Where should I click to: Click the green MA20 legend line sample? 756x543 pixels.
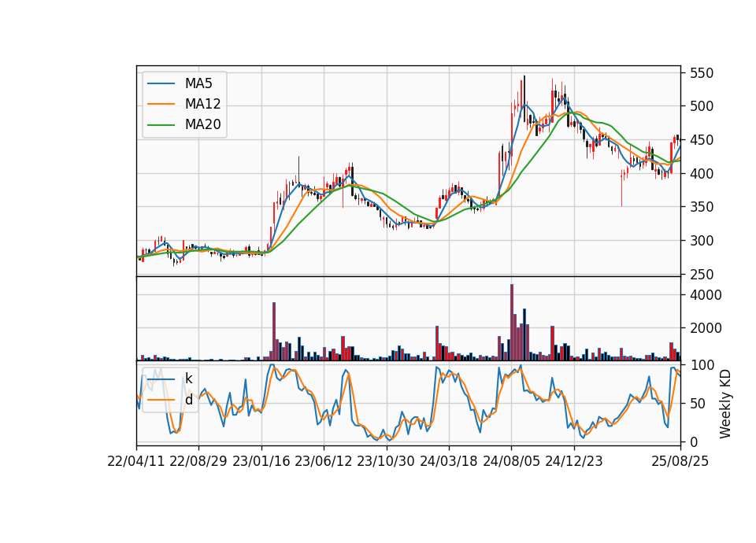tap(161, 125)
